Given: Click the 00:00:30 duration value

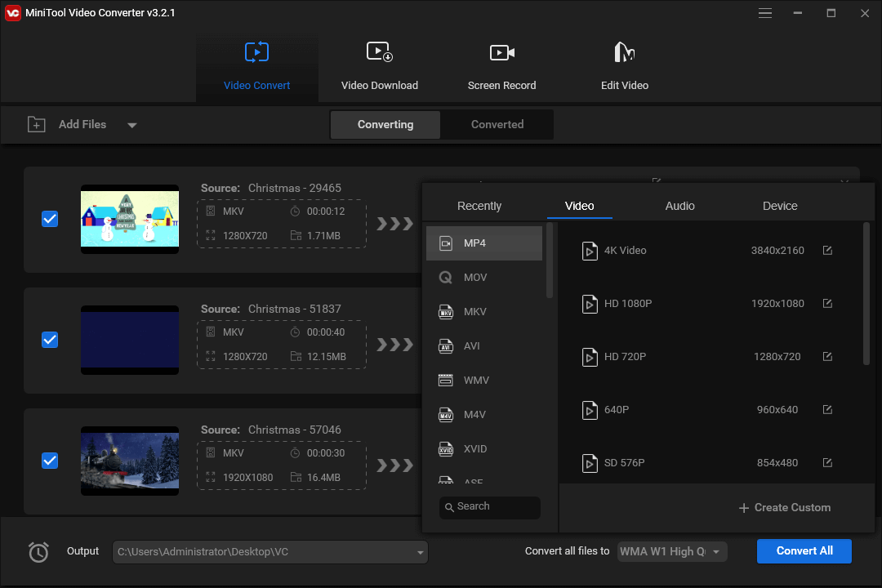Looking at the screenshot, I should (x=326, y=453).
